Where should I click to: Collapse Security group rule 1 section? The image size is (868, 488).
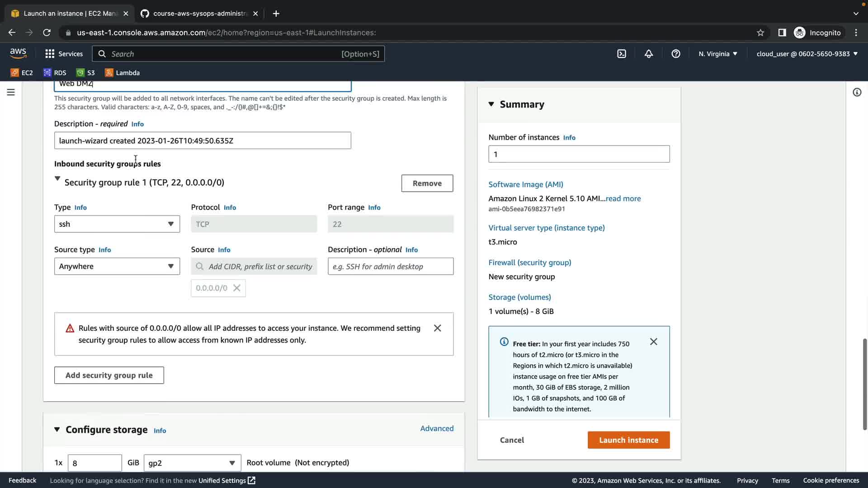(57, 179)
